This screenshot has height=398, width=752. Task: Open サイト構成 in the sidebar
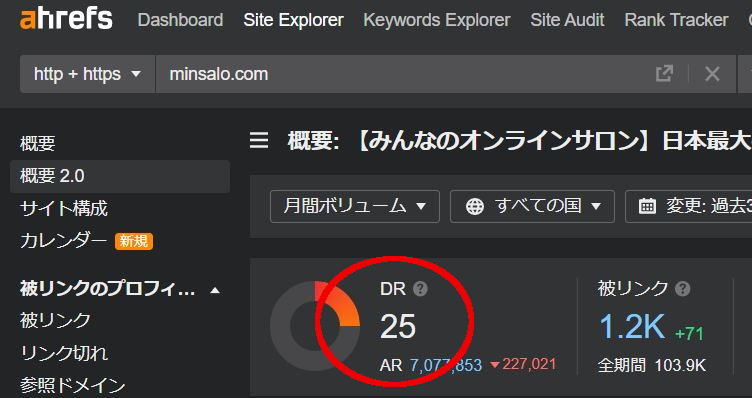pyautogui.click(x=64, y=209)
